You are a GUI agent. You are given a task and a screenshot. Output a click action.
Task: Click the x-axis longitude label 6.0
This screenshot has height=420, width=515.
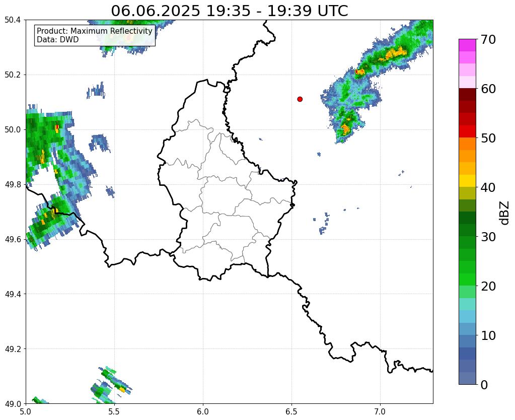203,411
